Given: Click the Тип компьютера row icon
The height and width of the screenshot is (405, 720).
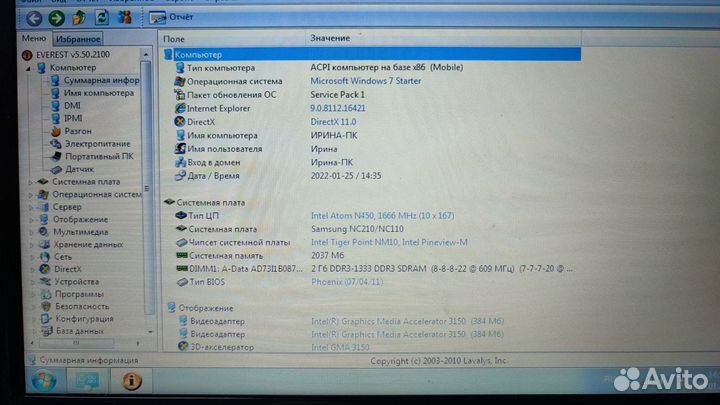Looking at the screenshot, I should click(x=180, y=68).
